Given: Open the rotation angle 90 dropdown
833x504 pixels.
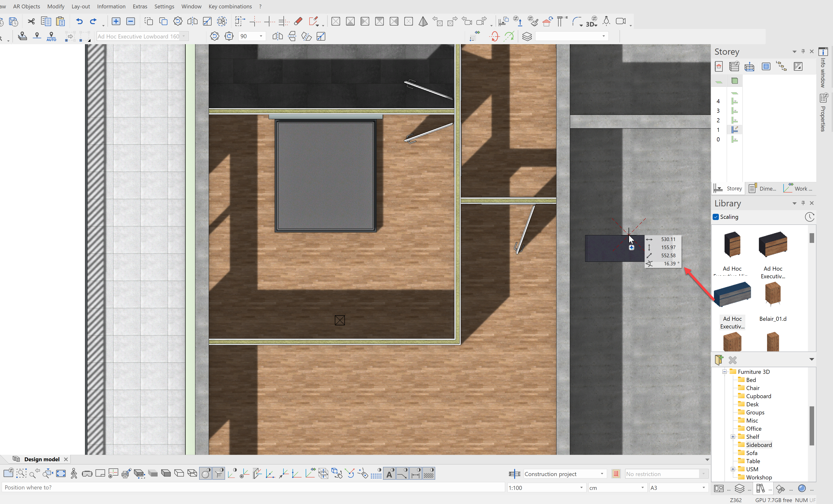Looking at the screenshot, I should tap(261, 36).
